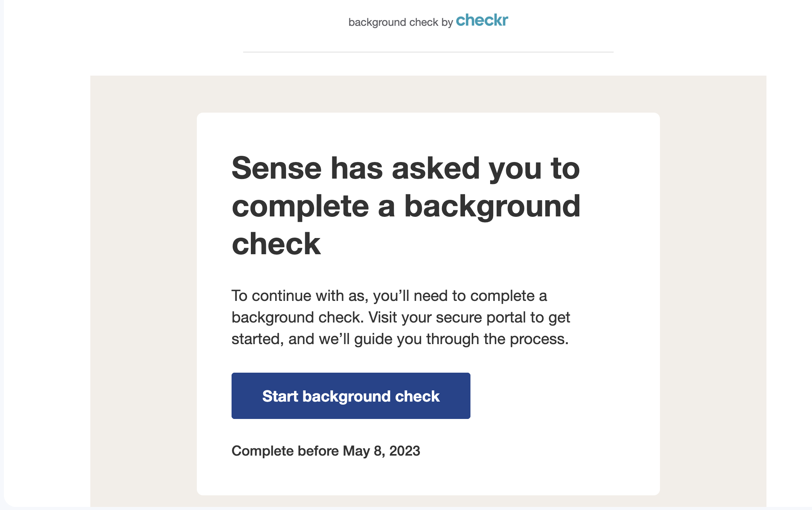Click the 'guide you through the process' line
This screenshot has height=510, width=812.
click(x=400, y=339)
